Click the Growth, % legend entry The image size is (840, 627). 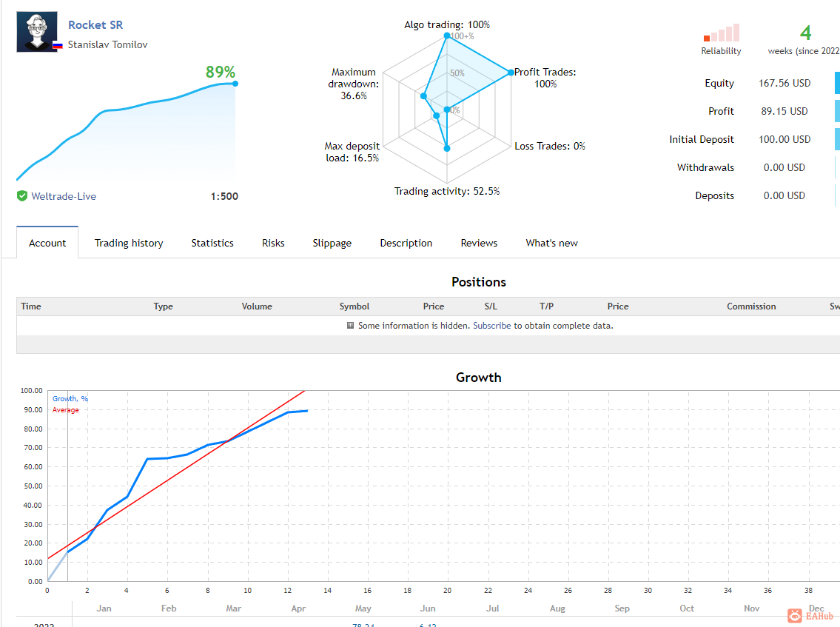[x=70, y=399]
